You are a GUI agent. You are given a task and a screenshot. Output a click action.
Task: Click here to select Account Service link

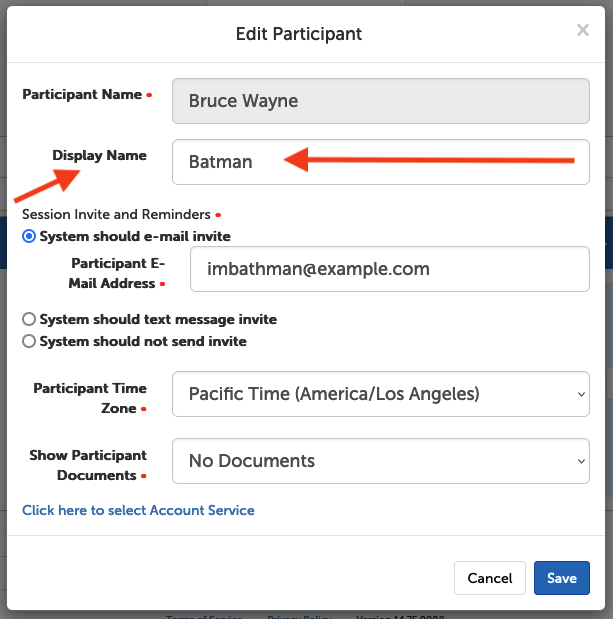coord(138,510)
